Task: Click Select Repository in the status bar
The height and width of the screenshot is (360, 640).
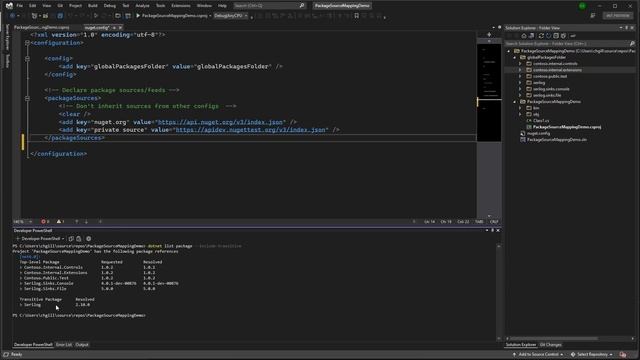Action: pos(592,355)
